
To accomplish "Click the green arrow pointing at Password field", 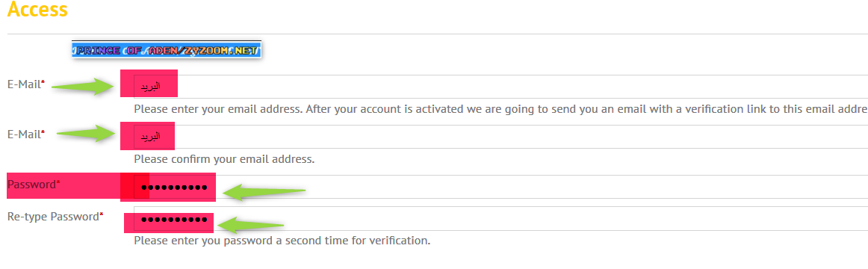I will (264, 192).
